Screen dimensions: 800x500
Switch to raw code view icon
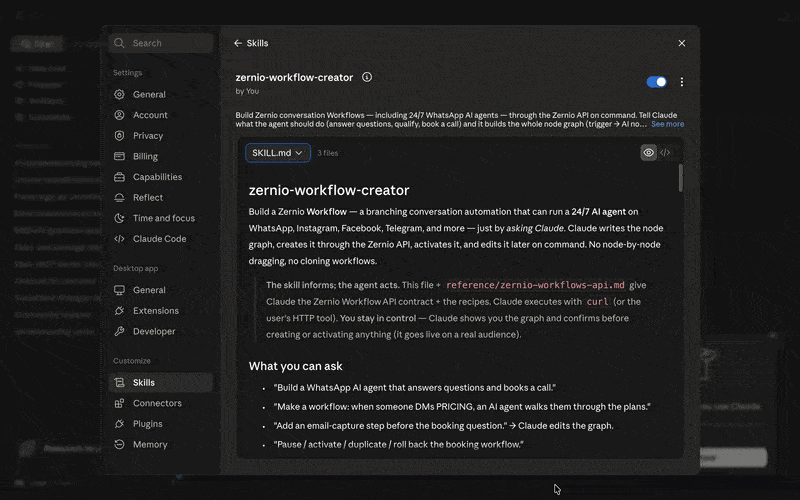665,153
